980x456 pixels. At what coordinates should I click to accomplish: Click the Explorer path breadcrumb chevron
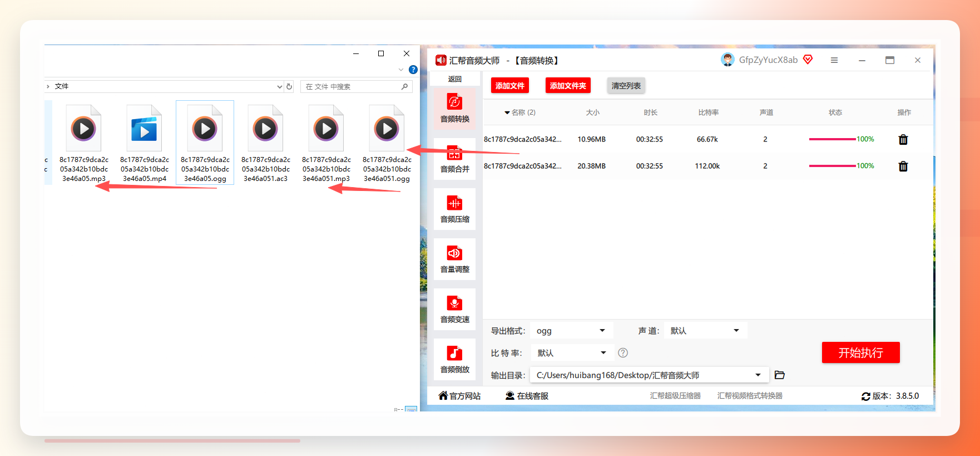48,86
